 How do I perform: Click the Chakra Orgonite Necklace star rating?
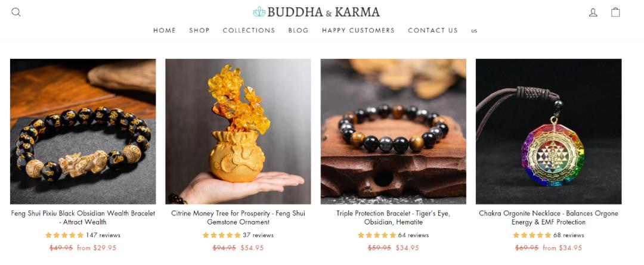[532, 235]
